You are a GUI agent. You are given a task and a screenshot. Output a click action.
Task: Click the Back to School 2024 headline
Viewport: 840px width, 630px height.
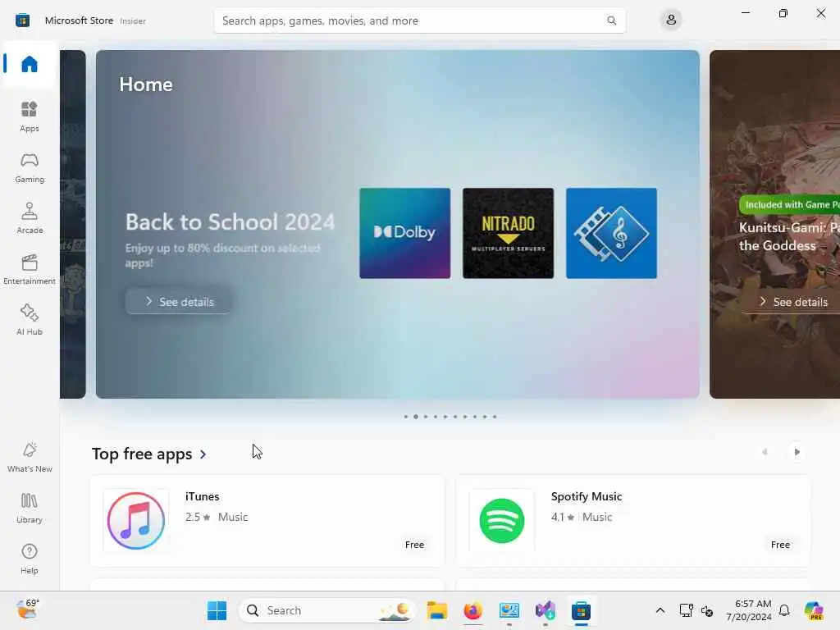(x=230, y=221)
